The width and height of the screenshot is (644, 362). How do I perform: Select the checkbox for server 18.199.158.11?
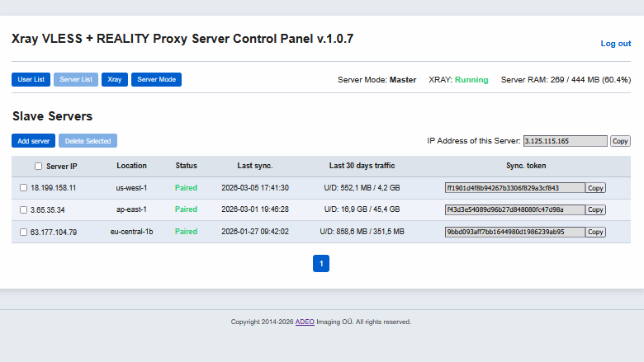pyautogui.click(x=24, y=188)
